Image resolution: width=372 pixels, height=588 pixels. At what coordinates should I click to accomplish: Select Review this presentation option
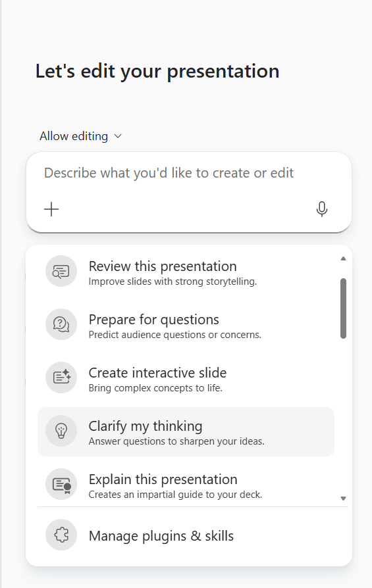coord(186,271)
